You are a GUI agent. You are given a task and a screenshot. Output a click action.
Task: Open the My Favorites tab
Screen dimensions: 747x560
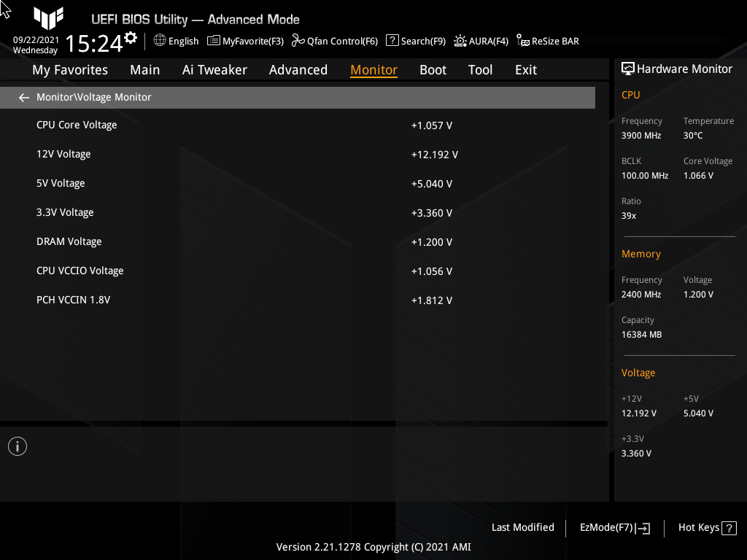click(x=70, y=70)
